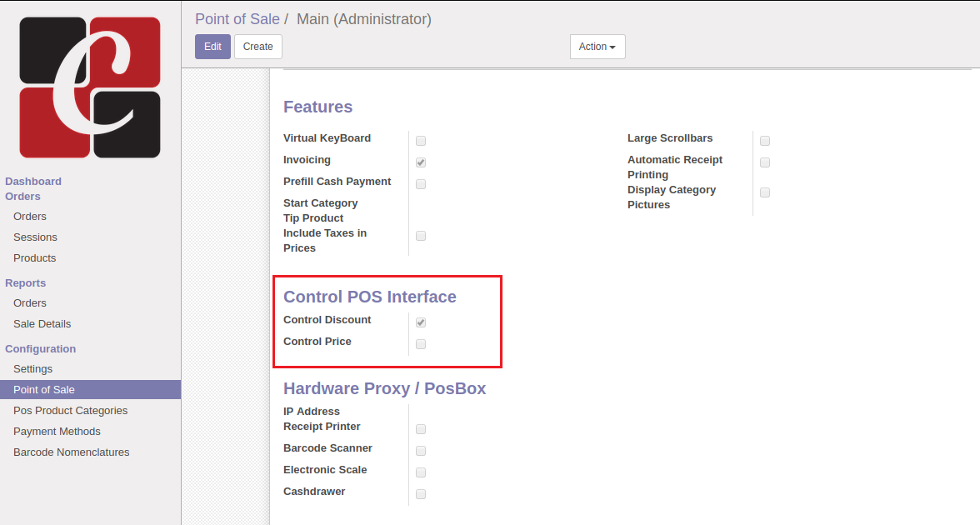
Task: Select Pos Product Categories menu item
Action: tap(70, 411)
